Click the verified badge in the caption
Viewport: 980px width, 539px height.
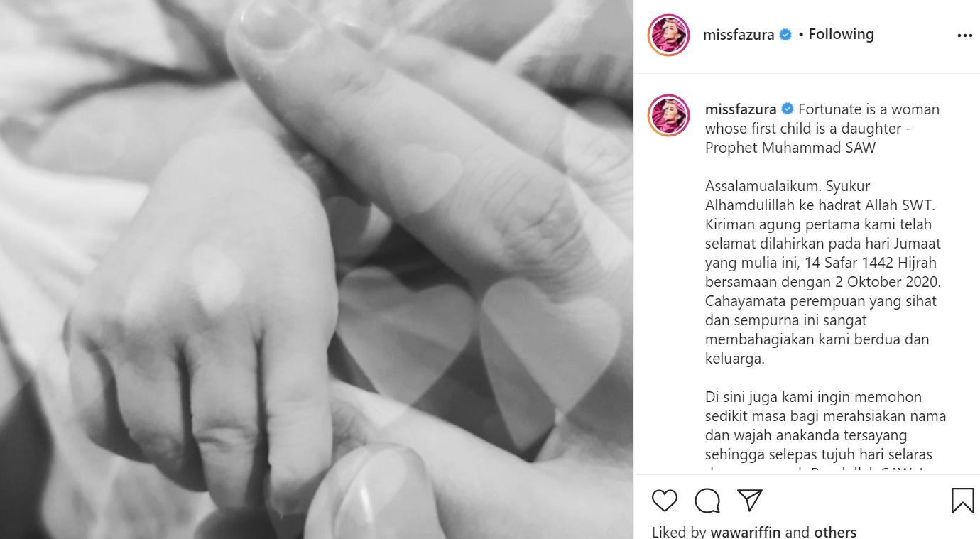tap(788, 109)
